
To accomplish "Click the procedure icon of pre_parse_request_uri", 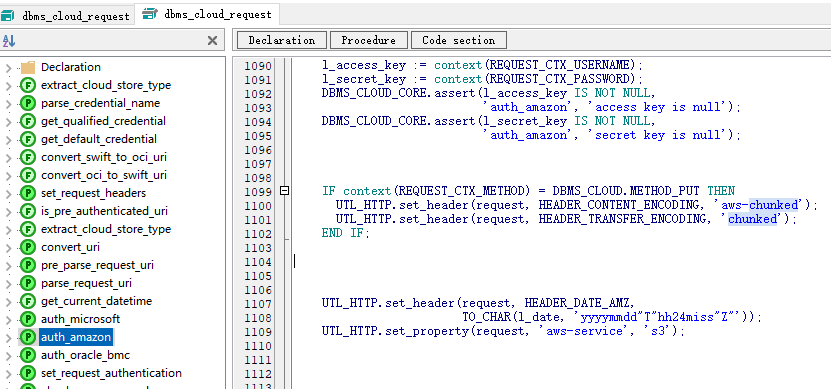I will pos(28,266).
